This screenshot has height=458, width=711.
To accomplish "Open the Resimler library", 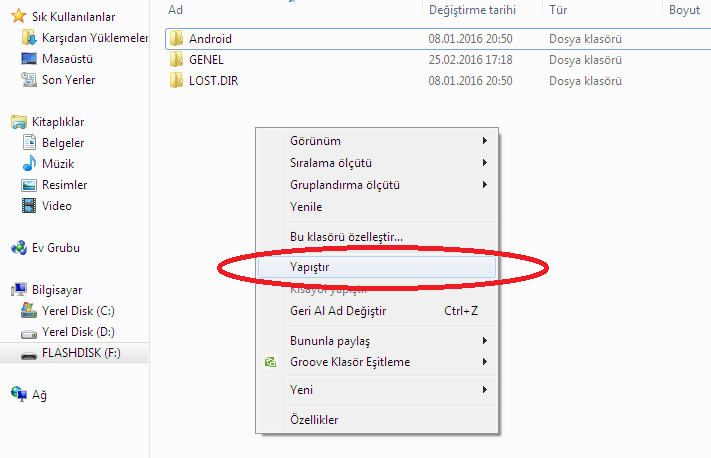I will [x=64, y=185].
